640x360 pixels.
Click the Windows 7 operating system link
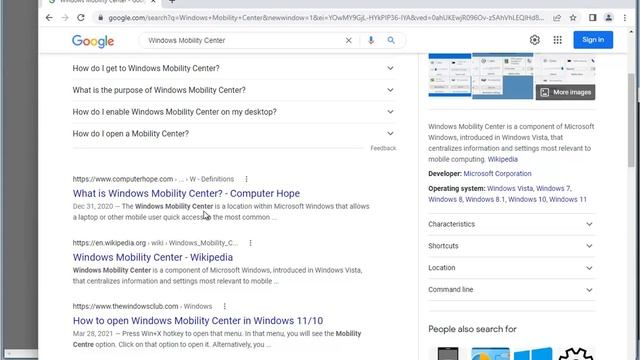(553, 189)
